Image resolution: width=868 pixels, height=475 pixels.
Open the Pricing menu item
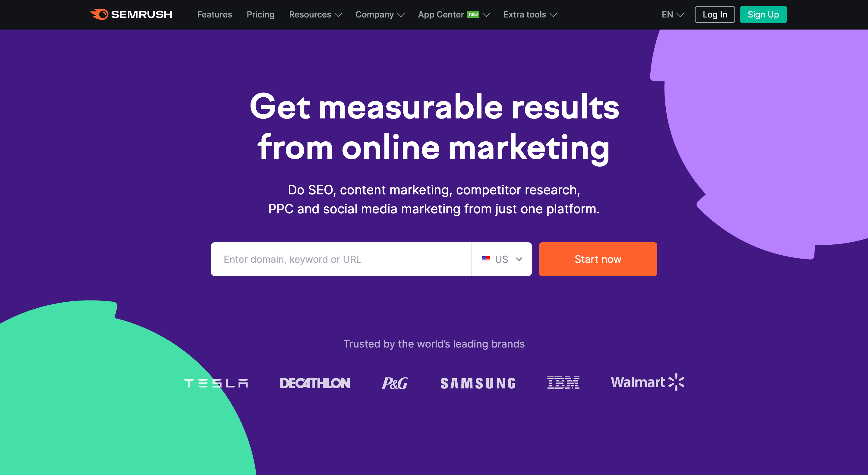(261, 15)
